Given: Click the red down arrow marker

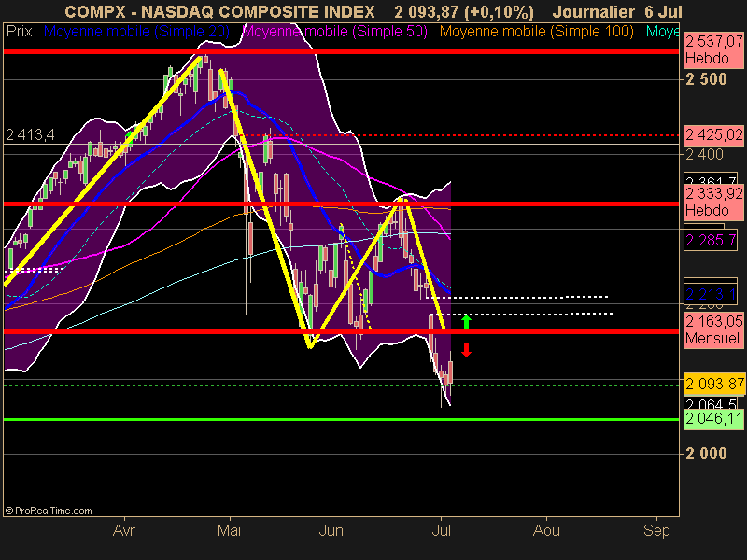Looking at the screenshot, I should coord(466,351).
